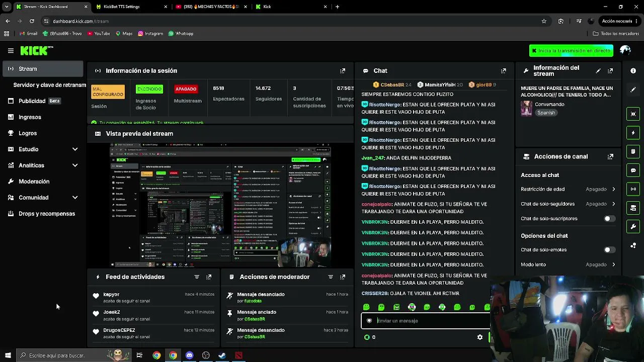Click the APAGADO Multistream badge
Screen dimensions: 644x362
pos(186,89)
